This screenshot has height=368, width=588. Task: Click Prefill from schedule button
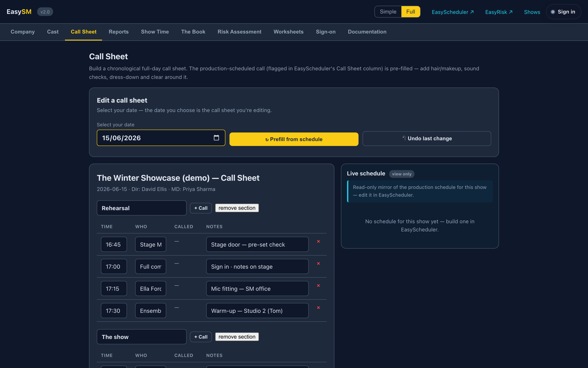pyautogui.click(x=294, y=139)
